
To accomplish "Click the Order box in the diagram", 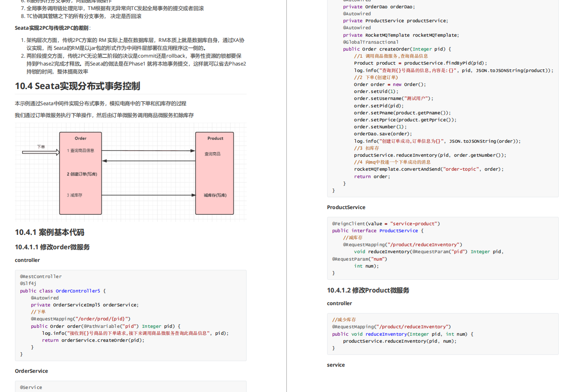I will click(81, 173).
